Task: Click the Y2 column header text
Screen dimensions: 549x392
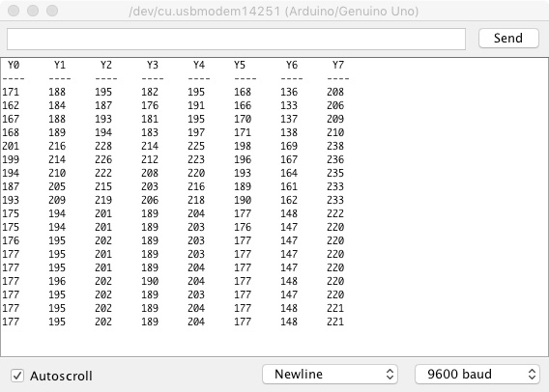Action: point(106,65)
